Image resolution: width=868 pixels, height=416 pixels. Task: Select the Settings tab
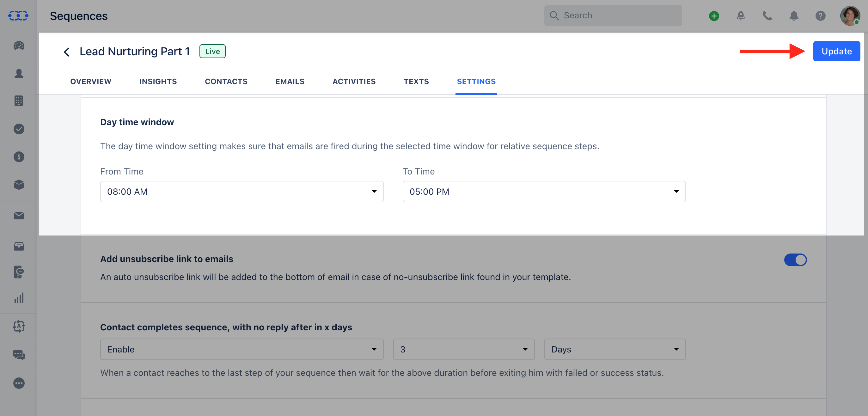[476, 82]
